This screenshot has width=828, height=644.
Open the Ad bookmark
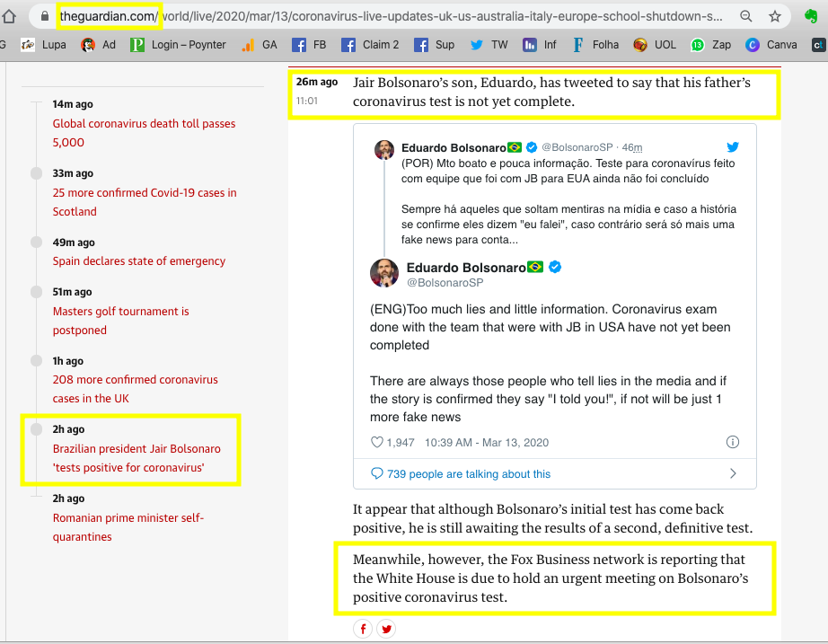click(99, 45)
